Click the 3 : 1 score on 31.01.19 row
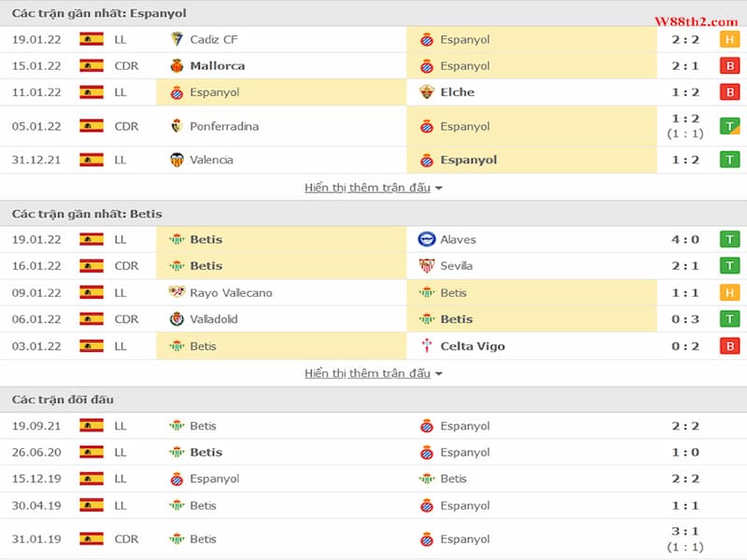Screen dimensions: 747x560 pos(685,531)
